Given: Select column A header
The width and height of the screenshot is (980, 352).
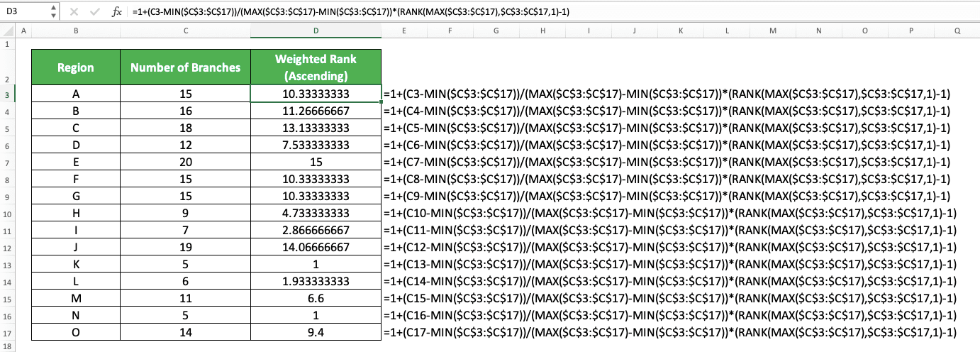Looking at the screenshot, I should tap(23, 31).
